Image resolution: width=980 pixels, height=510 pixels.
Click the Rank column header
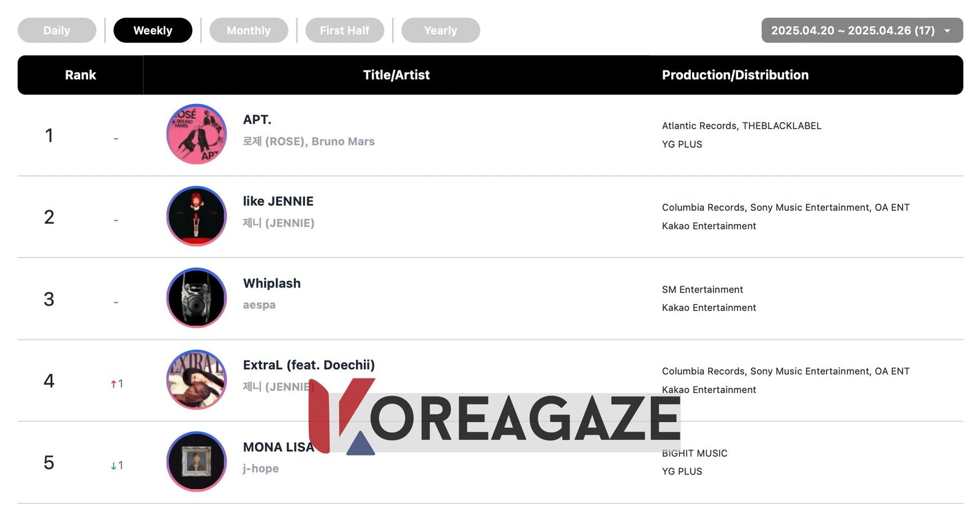[x=80, y=75]
